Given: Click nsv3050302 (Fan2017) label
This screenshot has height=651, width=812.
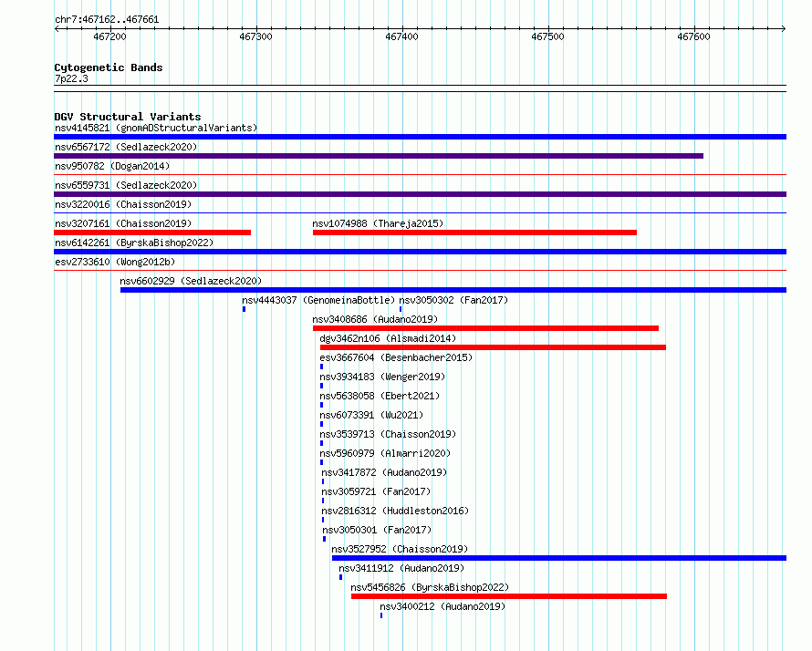Looking at the screenshot, I should [x=453, y=300].
